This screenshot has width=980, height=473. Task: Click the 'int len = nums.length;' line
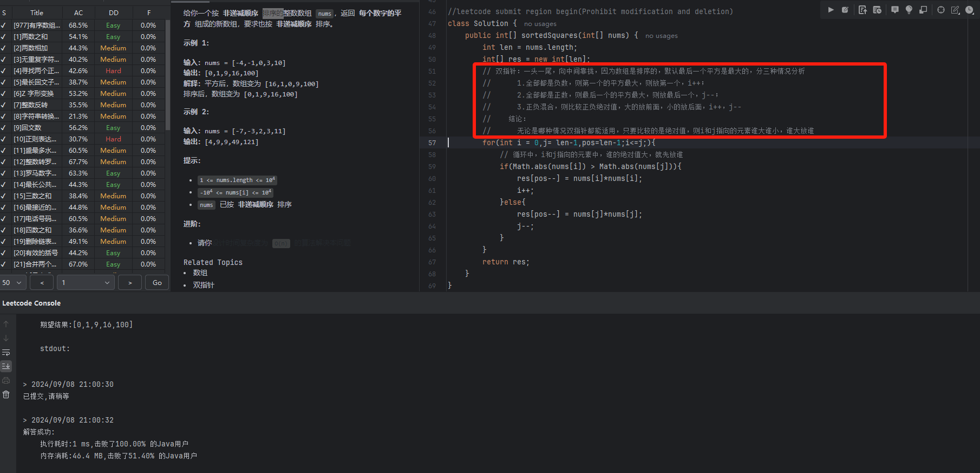pyautogui.click(x=530, y=47)
